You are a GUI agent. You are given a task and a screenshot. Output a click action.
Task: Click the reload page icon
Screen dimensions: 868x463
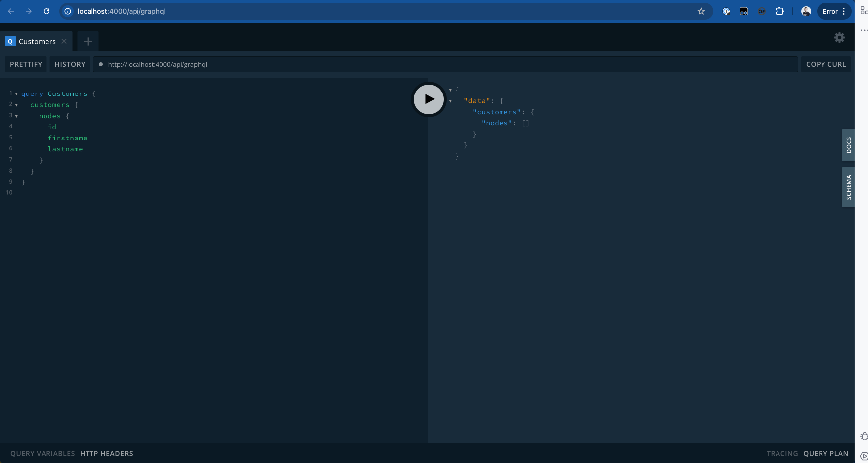[46, 11]
